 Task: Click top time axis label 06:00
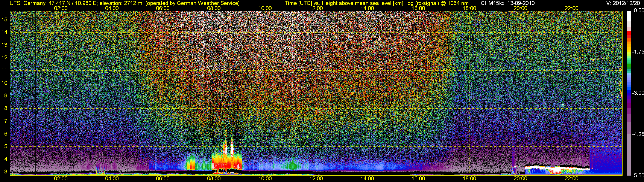pos(163,8)
